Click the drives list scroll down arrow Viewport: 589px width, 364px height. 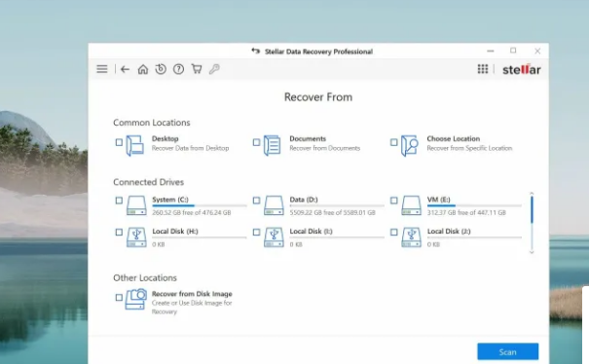click(x=532, y=252)
